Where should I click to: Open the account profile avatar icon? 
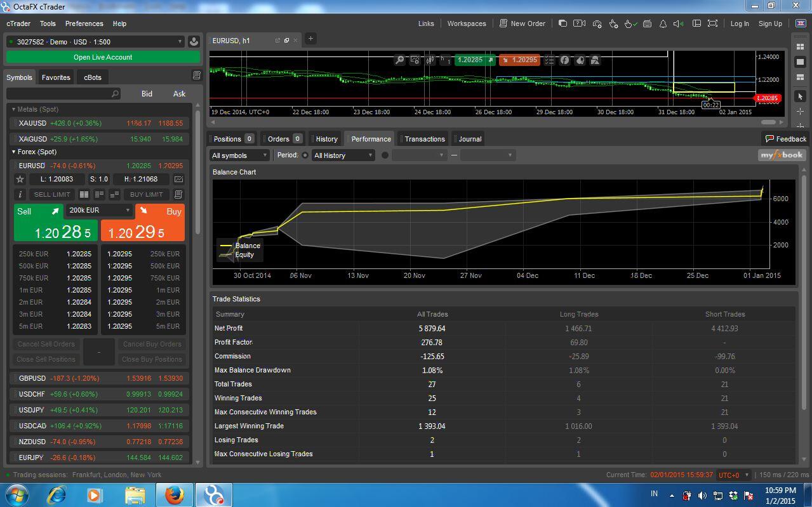click(194, 42)
